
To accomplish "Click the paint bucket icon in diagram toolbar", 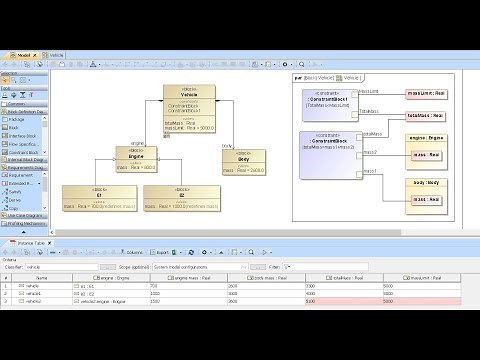I will 40,64.
